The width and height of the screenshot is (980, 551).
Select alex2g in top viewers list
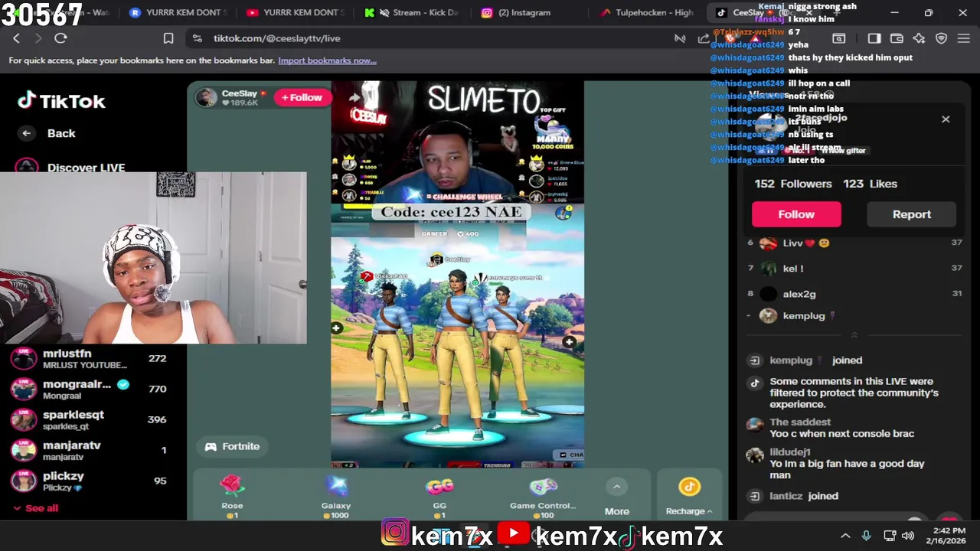[854, 294]
